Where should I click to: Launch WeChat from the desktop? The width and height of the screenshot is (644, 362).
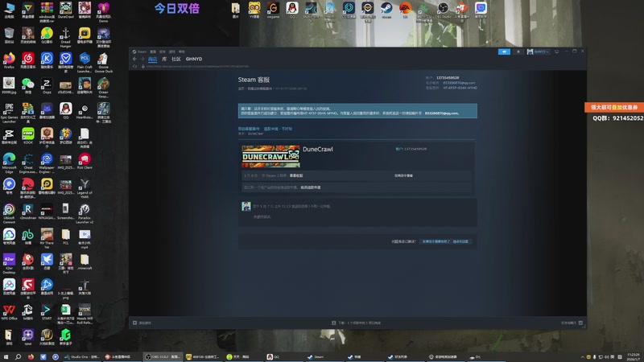(x=28, y=86)
